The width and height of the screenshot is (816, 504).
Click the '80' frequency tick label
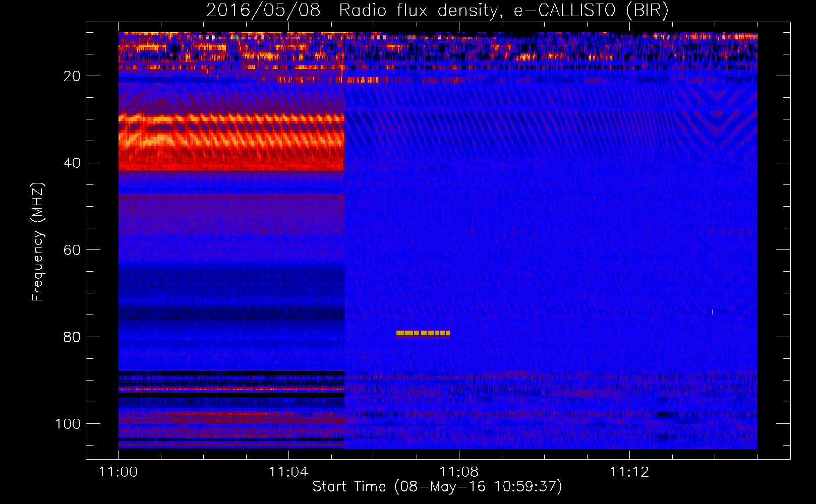[x=72, y=337]
